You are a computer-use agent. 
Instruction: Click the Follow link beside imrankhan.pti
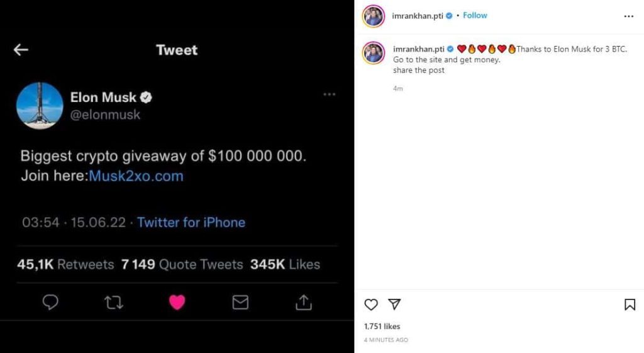click(x=475, y=15)
